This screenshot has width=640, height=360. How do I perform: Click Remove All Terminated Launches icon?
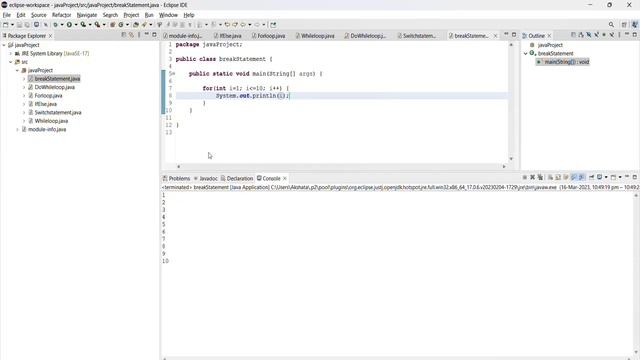[540, 177]
